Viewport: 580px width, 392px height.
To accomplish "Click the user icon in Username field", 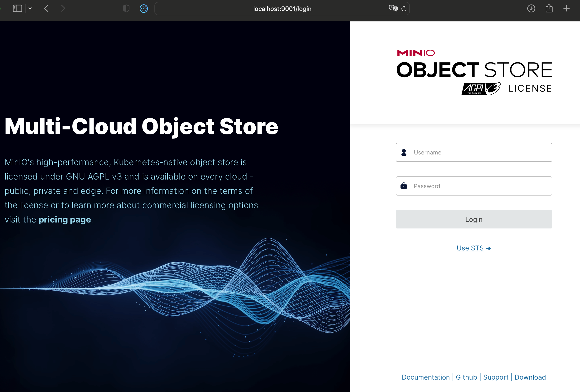I will click(404, 152).
